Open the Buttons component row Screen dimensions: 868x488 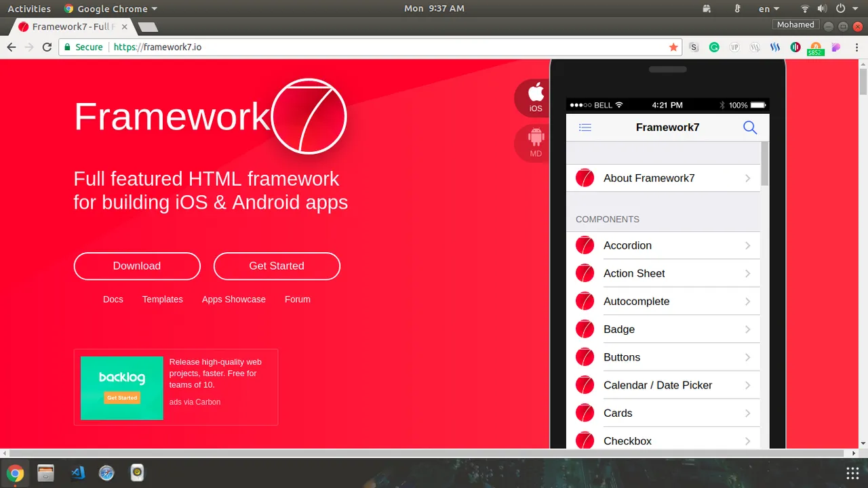[x=663, y=357]
